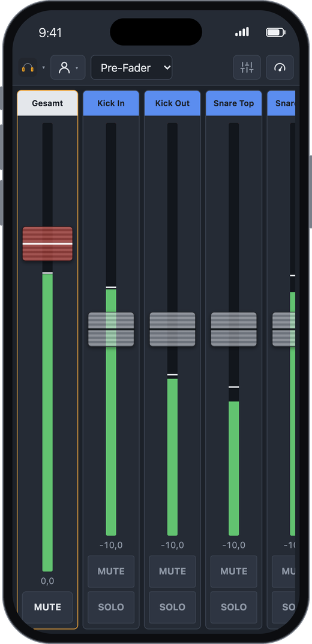
Task: Select the Snare Top channel header
Action: click(233, 103)
